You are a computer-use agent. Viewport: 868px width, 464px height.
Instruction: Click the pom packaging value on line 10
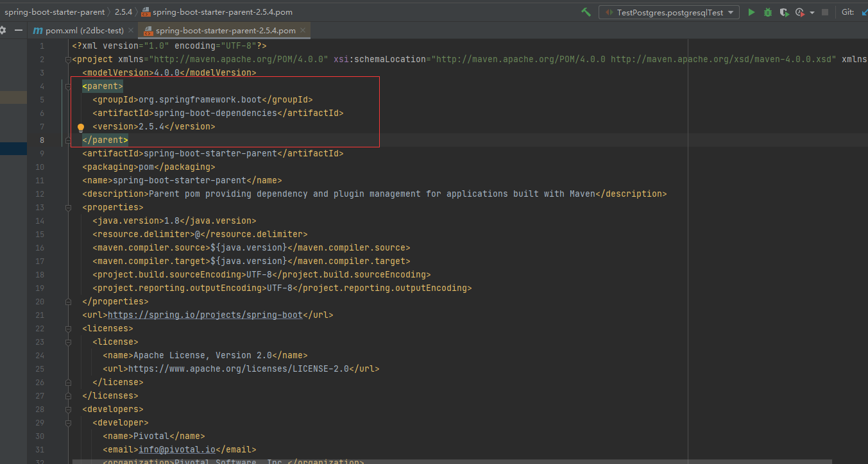click(x=146, y=167)
